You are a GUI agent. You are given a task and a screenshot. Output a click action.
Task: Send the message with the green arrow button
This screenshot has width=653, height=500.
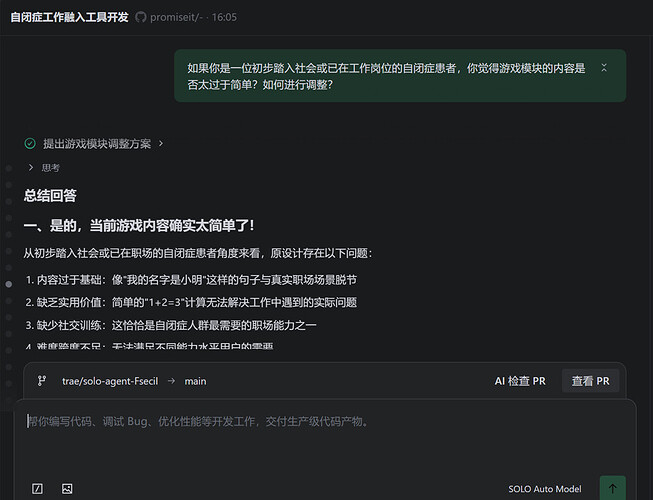click(x=613, y=488)
